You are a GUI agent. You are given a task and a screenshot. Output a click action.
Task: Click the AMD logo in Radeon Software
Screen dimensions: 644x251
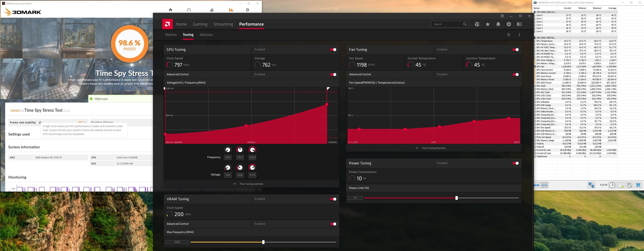[x=167, y=24]
